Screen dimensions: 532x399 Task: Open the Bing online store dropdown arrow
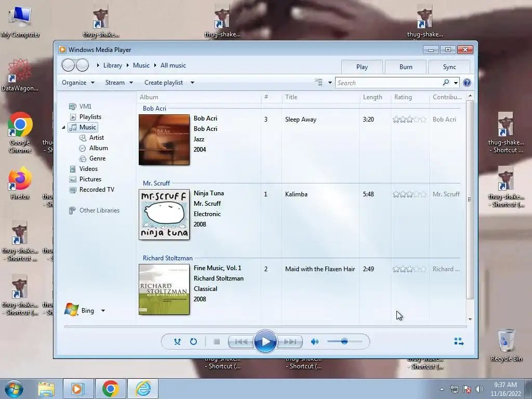pos(103,311)
